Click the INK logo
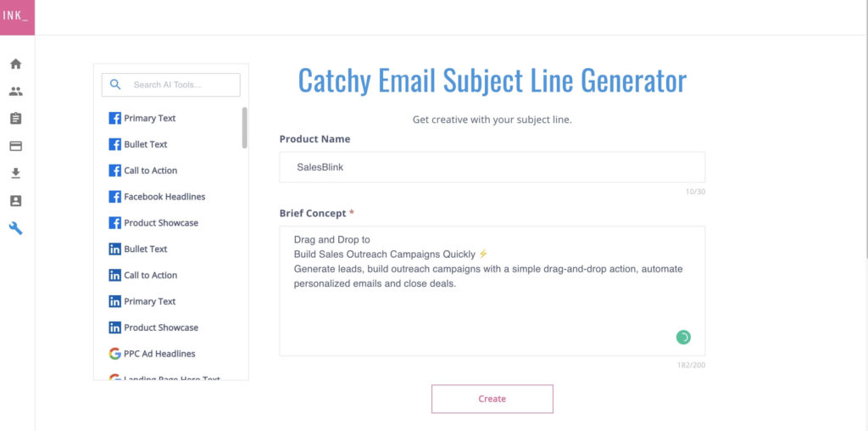 pos(17,17)
